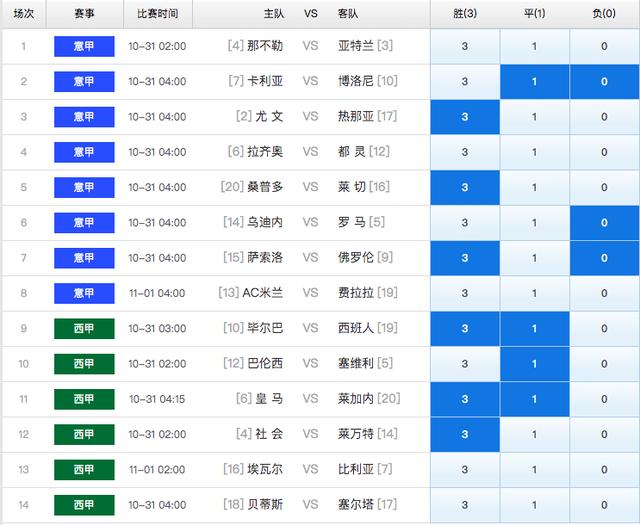Select win (3) for 拉齐奥 vs 都灵
This screenshot has width=640, height=525.
click(x=465, y=152)
